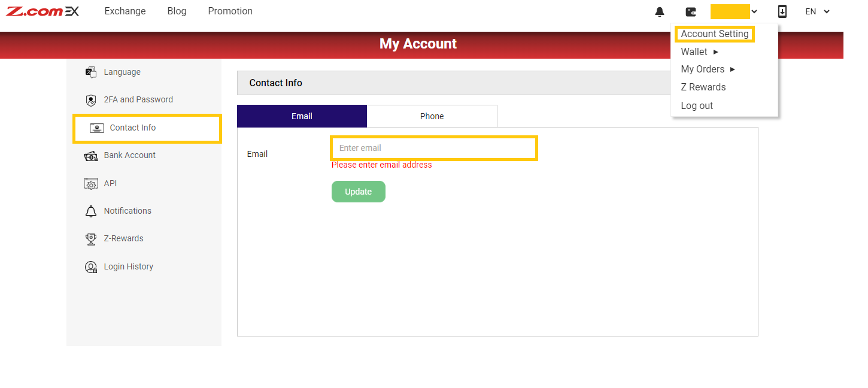
Task: Click the Z-Rewards trophy icon
Action: (91, 239)
